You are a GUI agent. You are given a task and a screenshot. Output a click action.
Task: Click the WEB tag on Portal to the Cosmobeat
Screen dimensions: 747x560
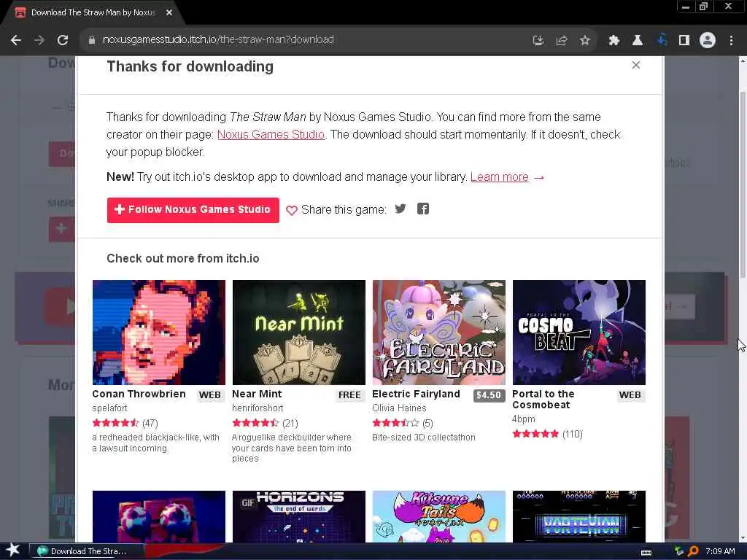630,395
